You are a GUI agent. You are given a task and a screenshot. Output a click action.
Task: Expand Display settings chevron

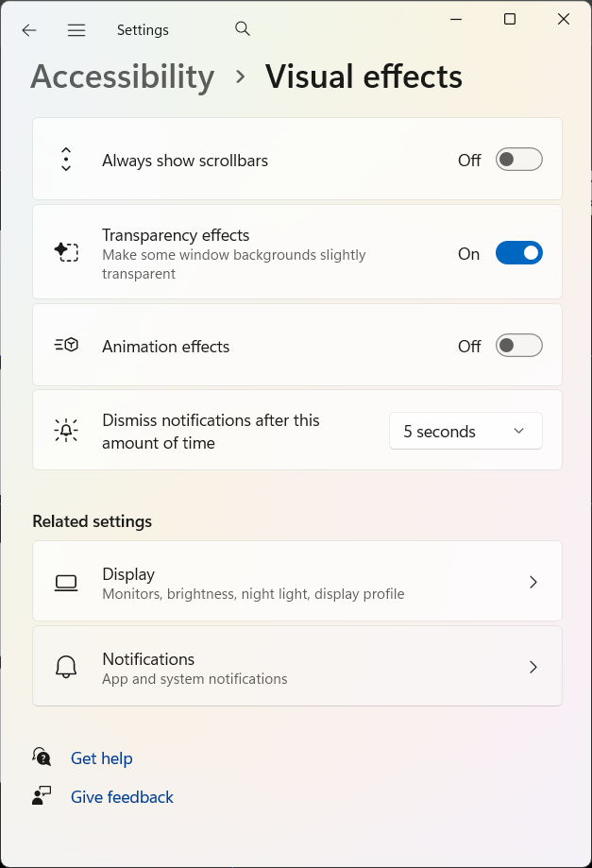533,583
